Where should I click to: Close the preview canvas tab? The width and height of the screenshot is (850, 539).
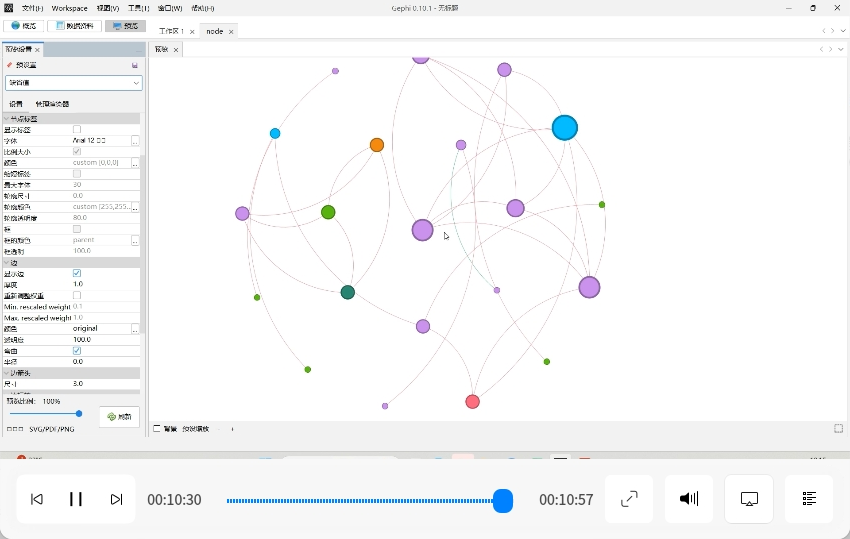(x=176, y=49)
